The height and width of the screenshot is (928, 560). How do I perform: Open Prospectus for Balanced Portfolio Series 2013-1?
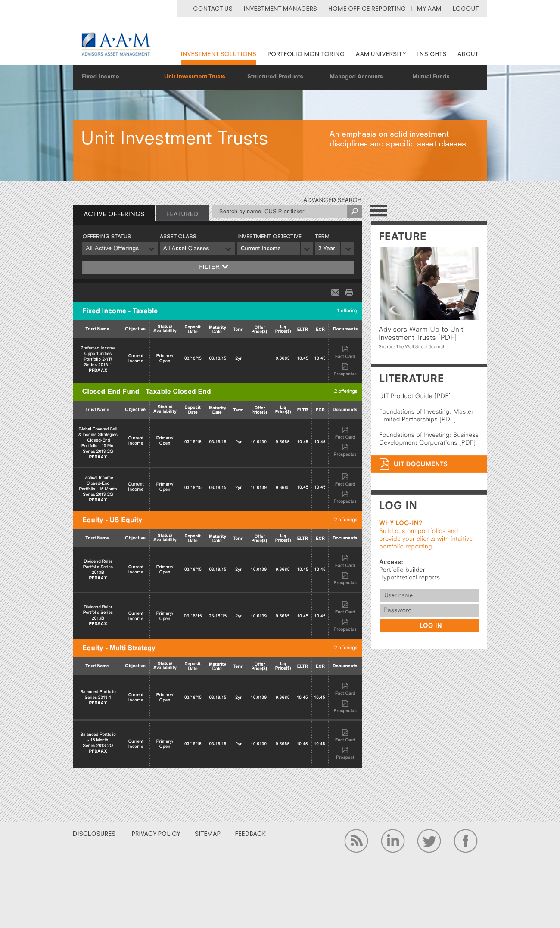click(345, 706)
